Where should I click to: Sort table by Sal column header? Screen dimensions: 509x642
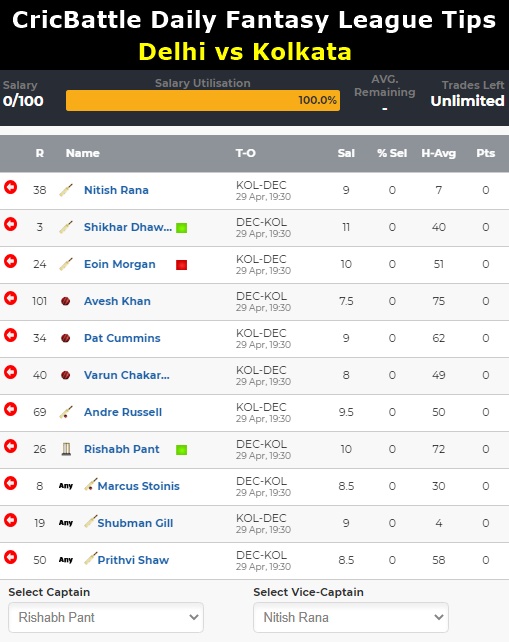[x=346, y=153]
